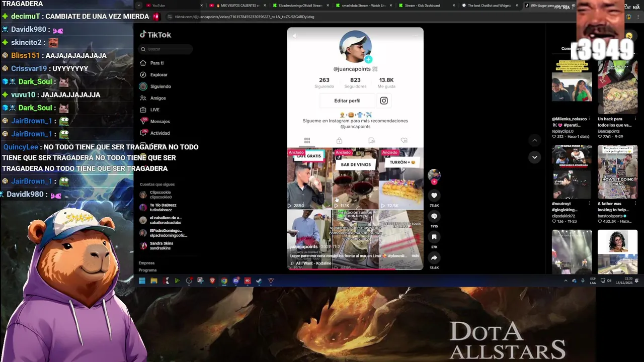This screenshot has width=644, height=362.
Task: Open Siguiendo in TikTok sidebar
Action: 155,86
